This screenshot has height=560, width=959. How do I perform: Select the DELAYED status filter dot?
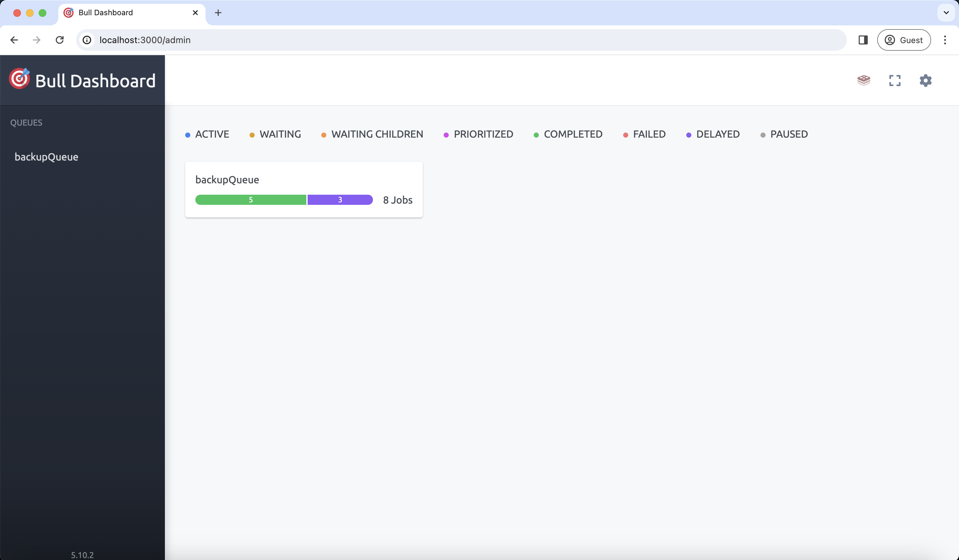pos(689,135)
